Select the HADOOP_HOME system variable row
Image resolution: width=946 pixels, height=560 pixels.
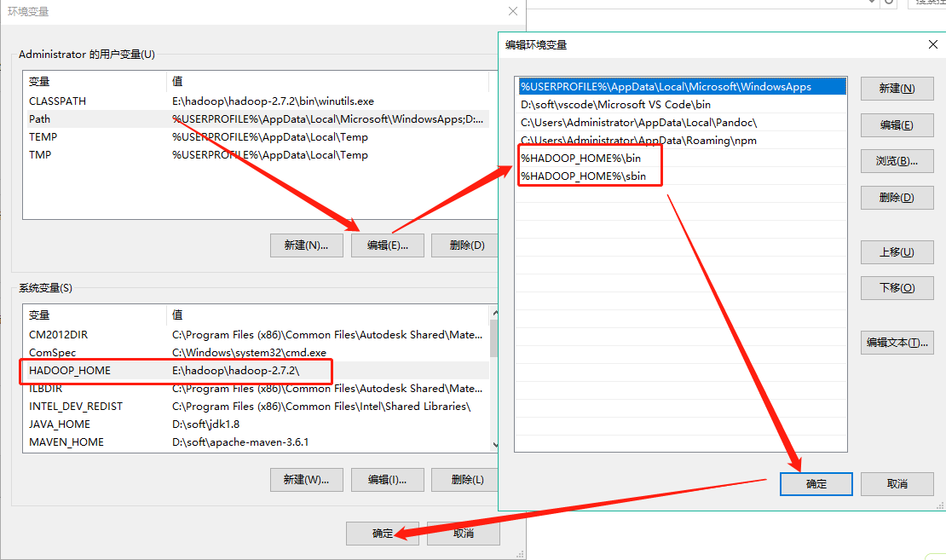pos(256,371)
